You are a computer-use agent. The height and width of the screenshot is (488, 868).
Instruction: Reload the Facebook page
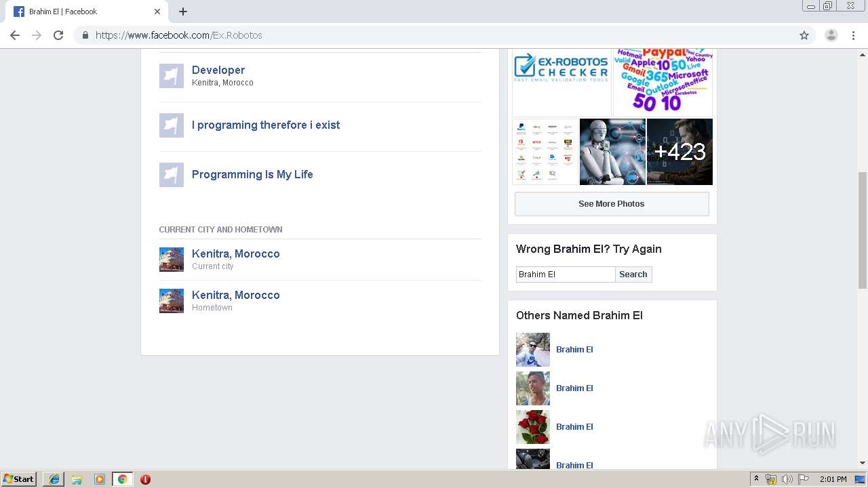click(58, 35)
